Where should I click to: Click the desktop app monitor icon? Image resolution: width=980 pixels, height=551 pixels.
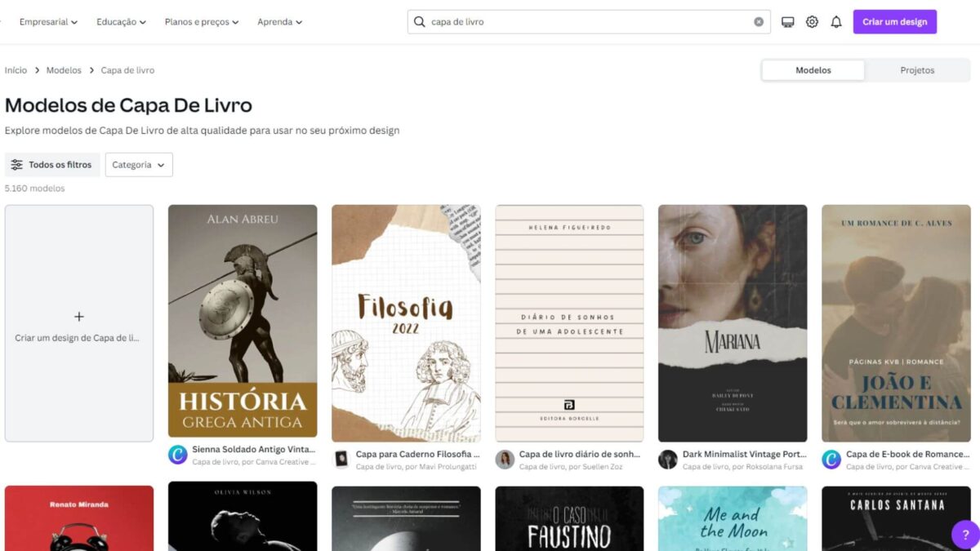point(787,22)
